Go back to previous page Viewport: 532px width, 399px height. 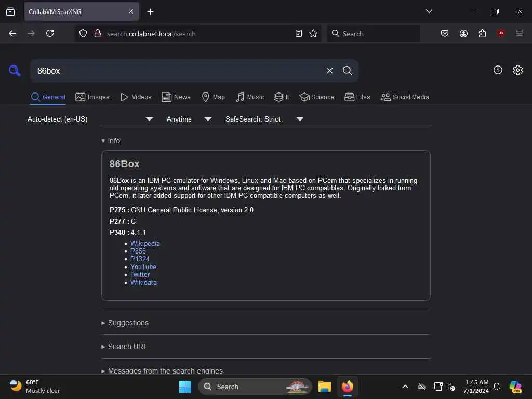[x=12, y=33]
